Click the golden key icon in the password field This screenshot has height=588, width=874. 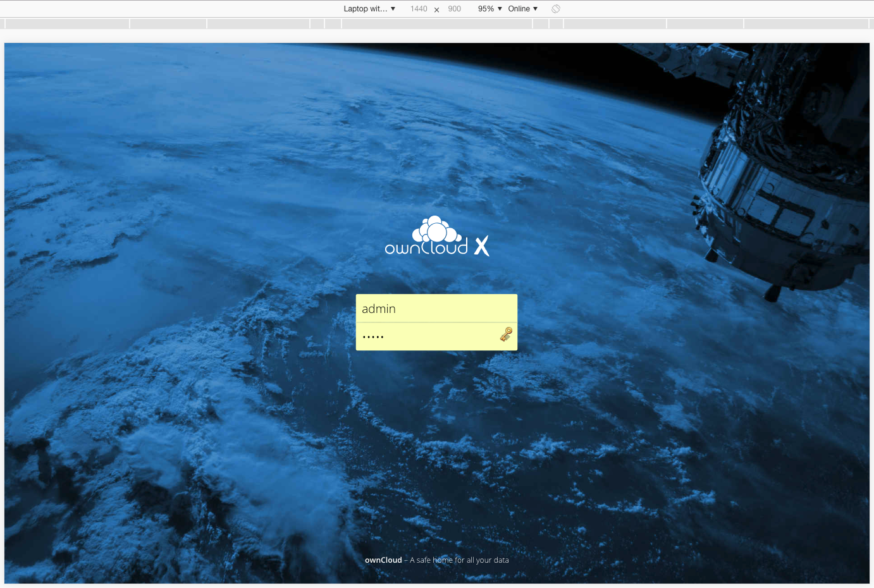click(x=505, y=334)
